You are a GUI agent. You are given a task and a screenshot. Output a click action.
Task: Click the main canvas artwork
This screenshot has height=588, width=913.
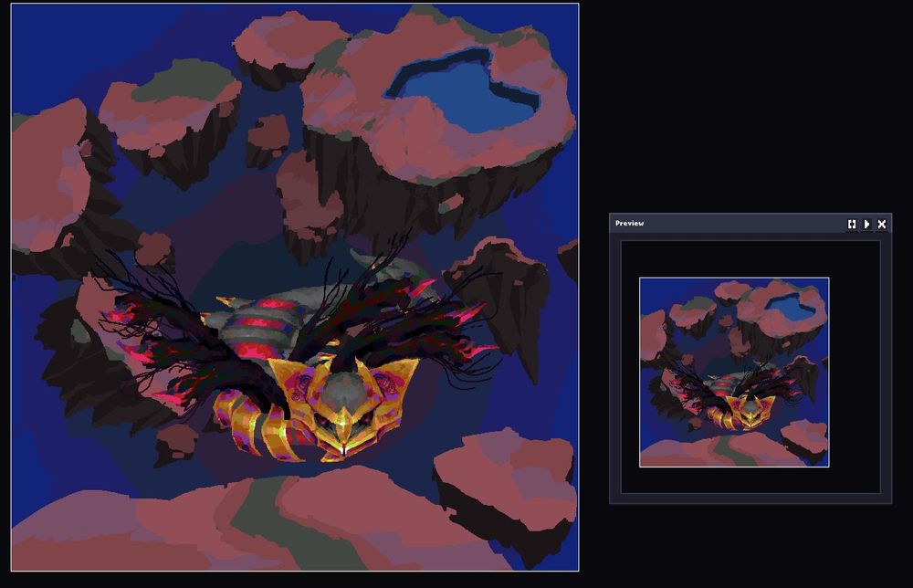[295, 287]
